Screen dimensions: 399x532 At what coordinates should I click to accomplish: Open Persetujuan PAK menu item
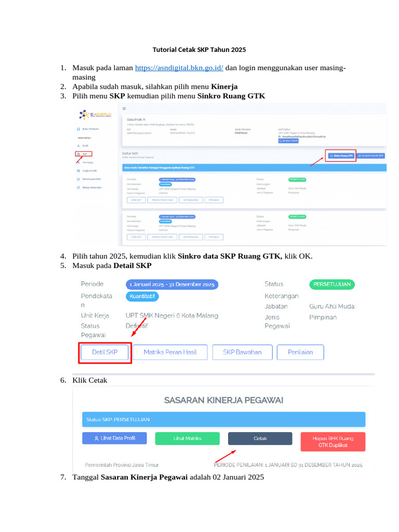tap(89, 179)
